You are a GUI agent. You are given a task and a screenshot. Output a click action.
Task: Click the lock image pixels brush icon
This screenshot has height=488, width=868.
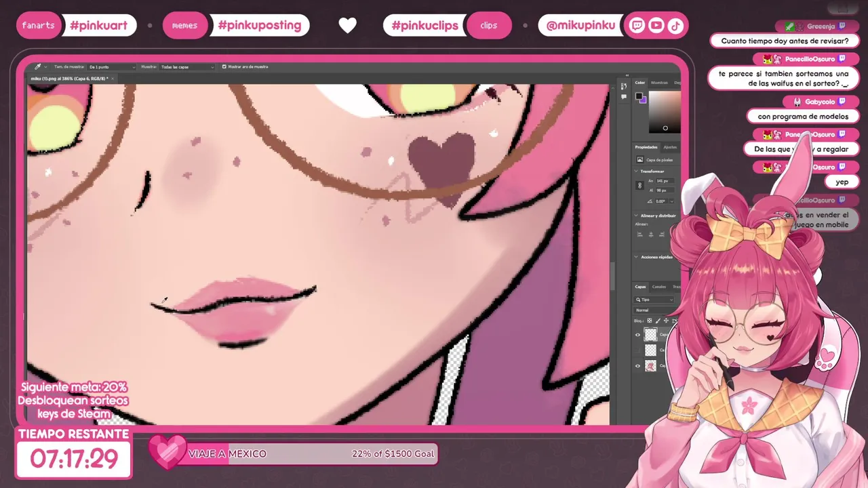point(658,321)
